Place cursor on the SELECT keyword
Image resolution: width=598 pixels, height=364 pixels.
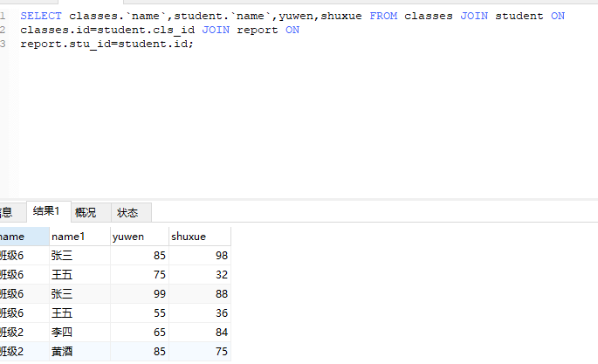pyautogui.click(x=41, y=16)
